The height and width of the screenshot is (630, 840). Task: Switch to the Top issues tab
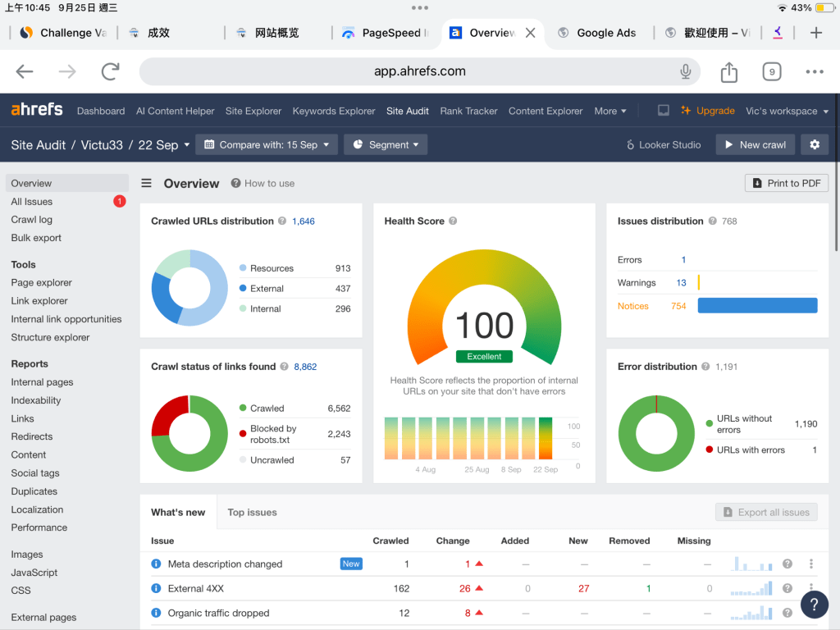[252, 513]
